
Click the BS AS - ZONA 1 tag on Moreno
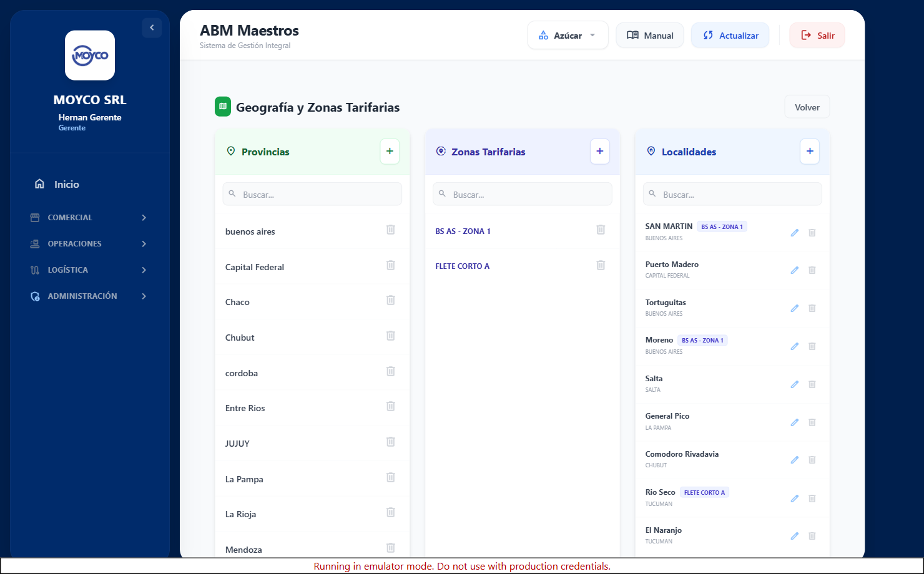(x=702, y=340)
